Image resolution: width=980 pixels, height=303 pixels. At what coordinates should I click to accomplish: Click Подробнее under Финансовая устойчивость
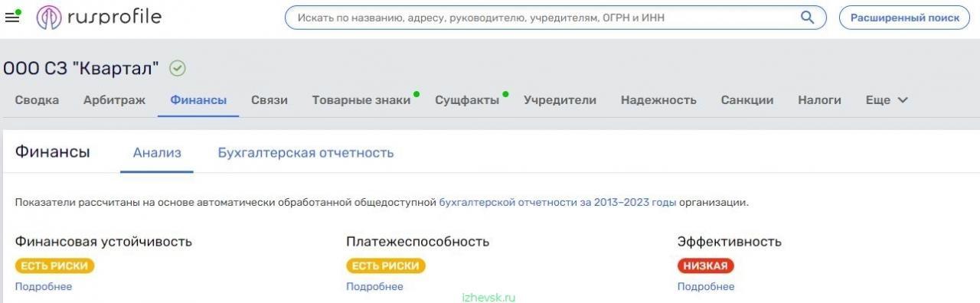click(x=44, y=287)
